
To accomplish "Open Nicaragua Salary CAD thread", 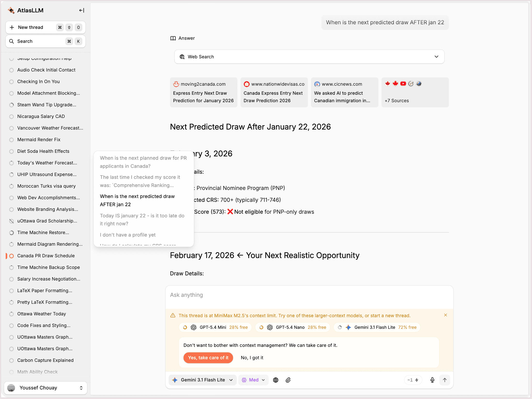I will click(41, 116).
